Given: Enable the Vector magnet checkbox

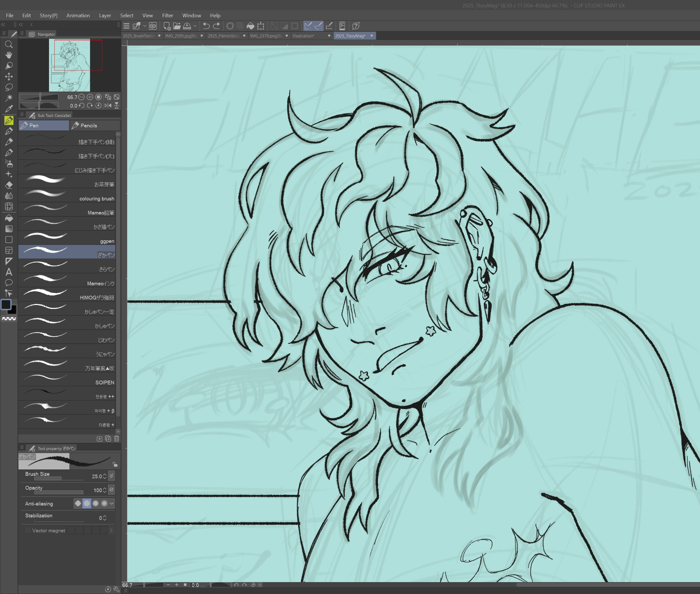Looking at the screenshot, I should pos(28,531).
